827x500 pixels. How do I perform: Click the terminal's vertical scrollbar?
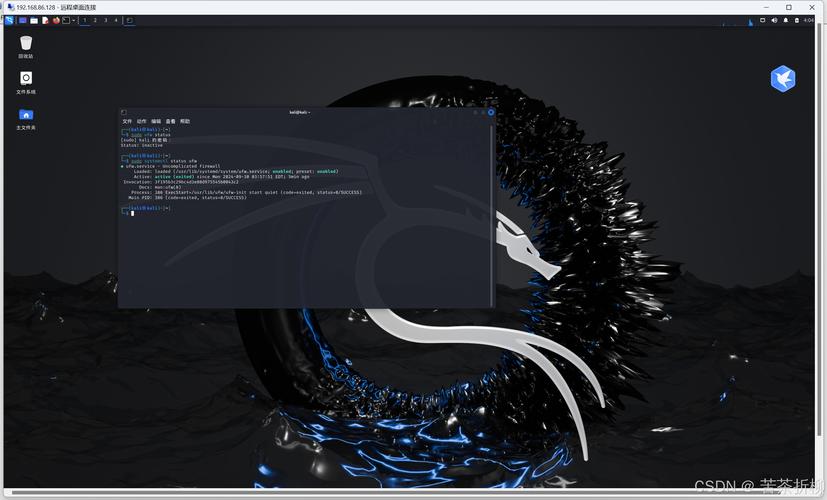click(493, 214)
